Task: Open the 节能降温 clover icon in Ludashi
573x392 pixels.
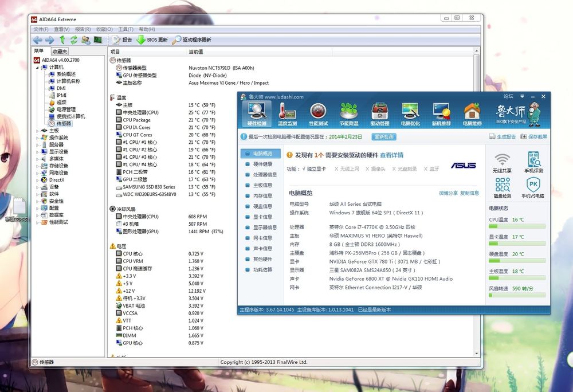Action: tap(348, 113)
